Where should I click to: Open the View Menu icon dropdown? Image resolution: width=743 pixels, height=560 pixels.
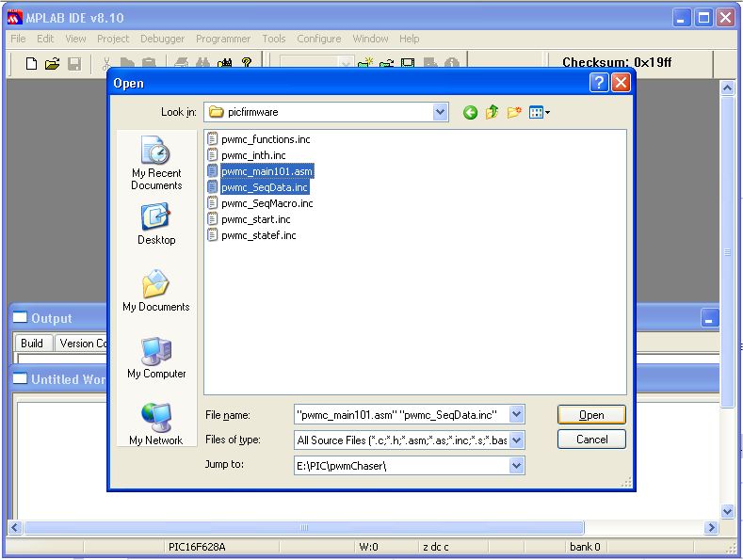pyautogui.click(x=540, y=112)
